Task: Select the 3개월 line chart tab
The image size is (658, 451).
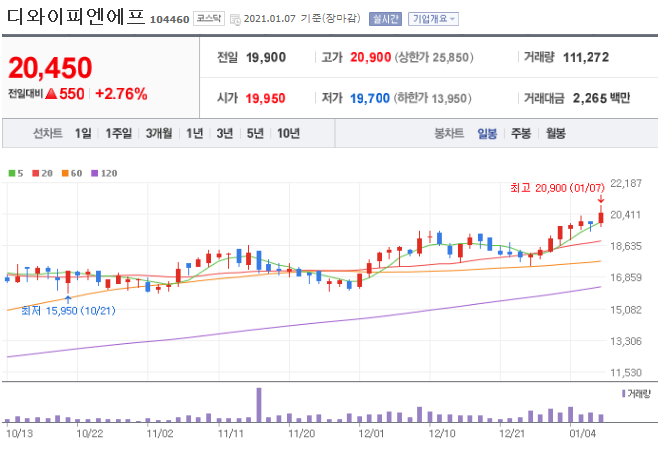Action: 159,133
